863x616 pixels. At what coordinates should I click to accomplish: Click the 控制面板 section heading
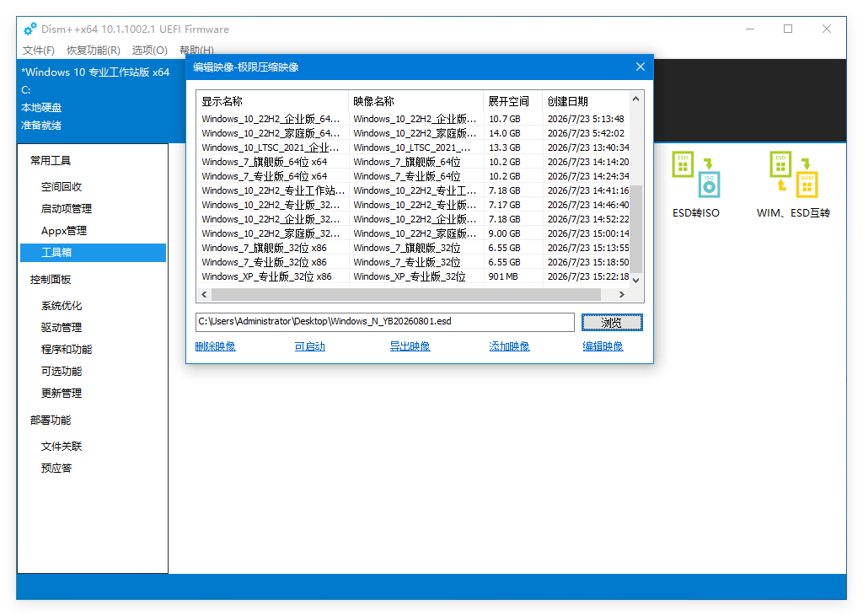click(x=50, y=280)
